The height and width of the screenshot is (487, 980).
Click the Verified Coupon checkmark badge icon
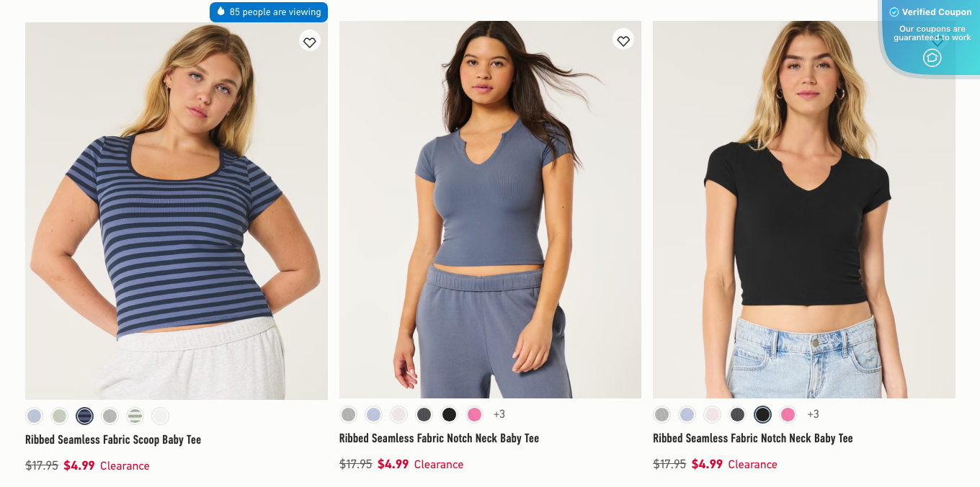point(894,12)
